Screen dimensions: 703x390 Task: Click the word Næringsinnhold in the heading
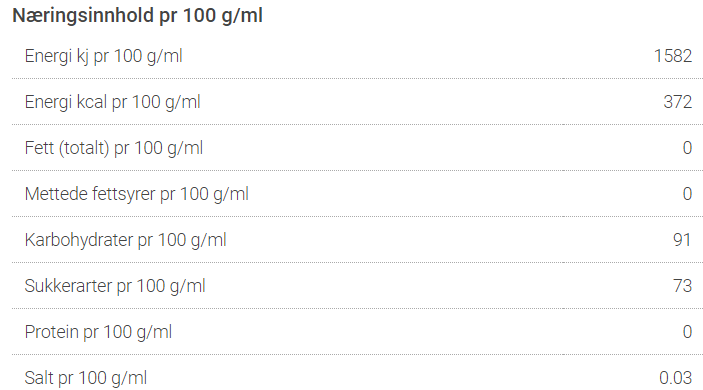click(x=83, y=16)
